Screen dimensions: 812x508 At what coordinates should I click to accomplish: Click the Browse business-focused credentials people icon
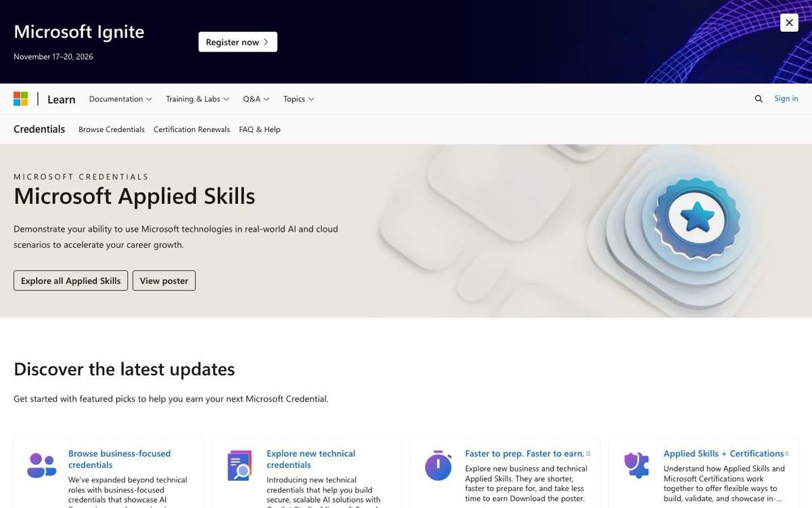tap(42, 465)
